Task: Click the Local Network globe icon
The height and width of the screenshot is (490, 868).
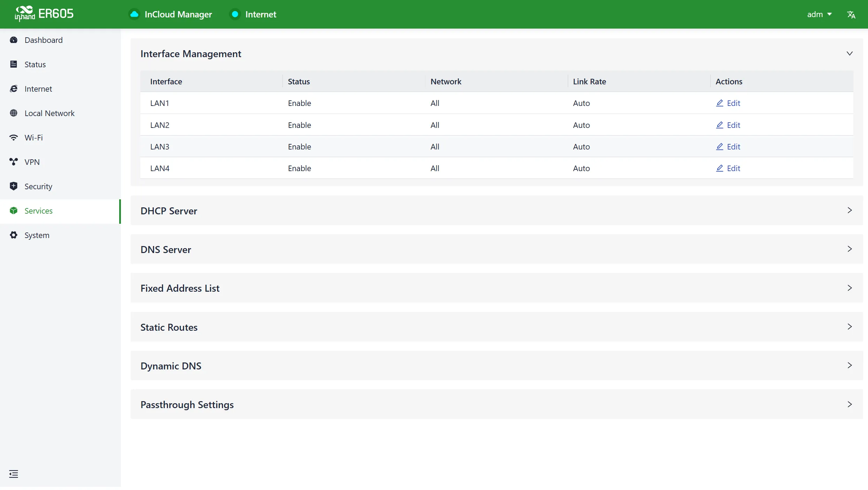Action: click(x=14, y=113)
